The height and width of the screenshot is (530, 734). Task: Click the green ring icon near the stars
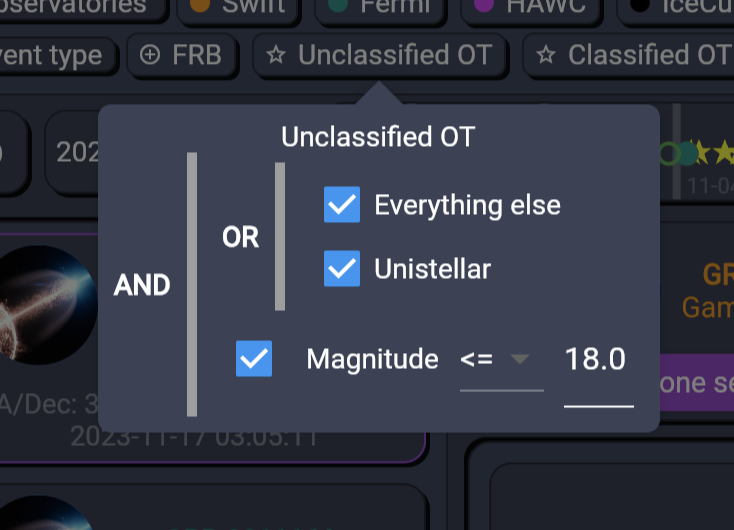point(669,154)
